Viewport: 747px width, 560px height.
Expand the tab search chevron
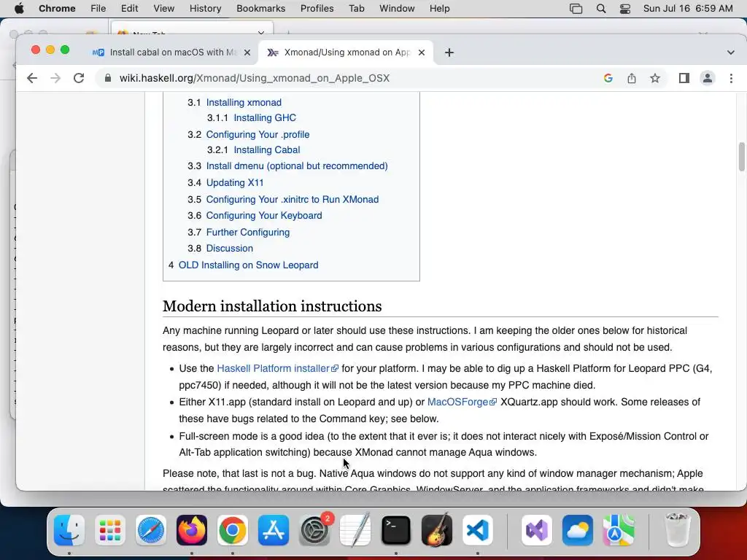click(731, 52)
